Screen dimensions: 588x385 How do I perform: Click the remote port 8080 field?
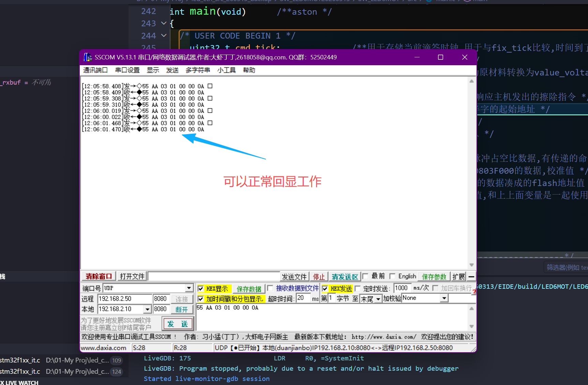161,299
